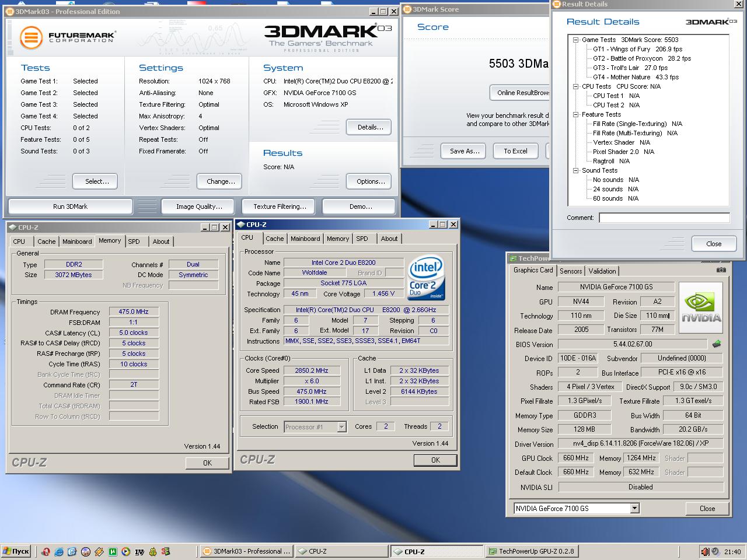Viewport: 747px width, 560px height.
Task: Collapse the Sound Tests tree node
Action: (x=575, y=170)
